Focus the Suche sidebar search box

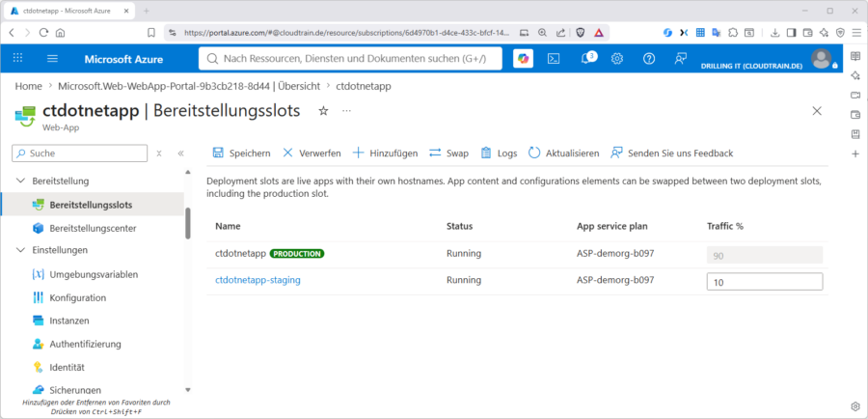(80, 154)
